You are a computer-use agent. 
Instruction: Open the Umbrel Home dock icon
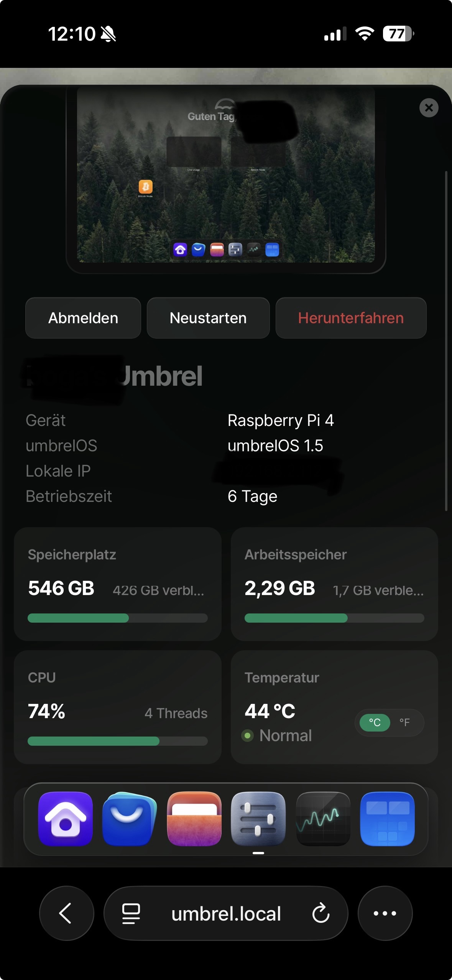(x=66, y=819)
